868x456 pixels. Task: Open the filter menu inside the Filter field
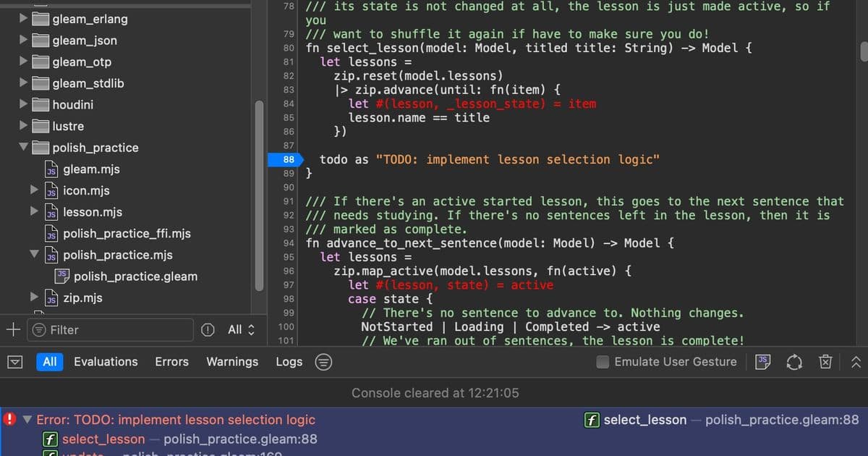point(45,329)
